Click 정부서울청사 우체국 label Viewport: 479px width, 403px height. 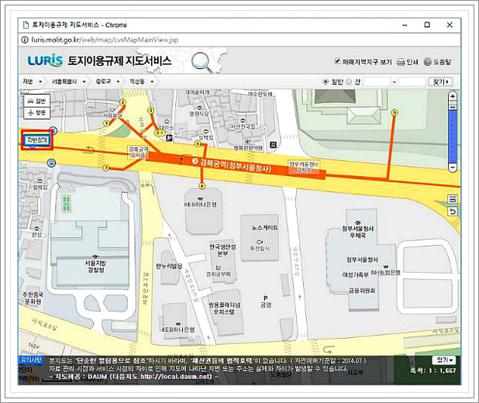pyautogui.click(x=358, y=232)
